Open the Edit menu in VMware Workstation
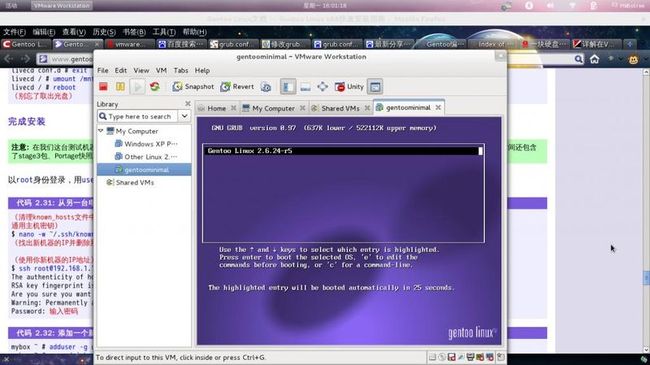The image size is (650, 365). coord(121,71)
